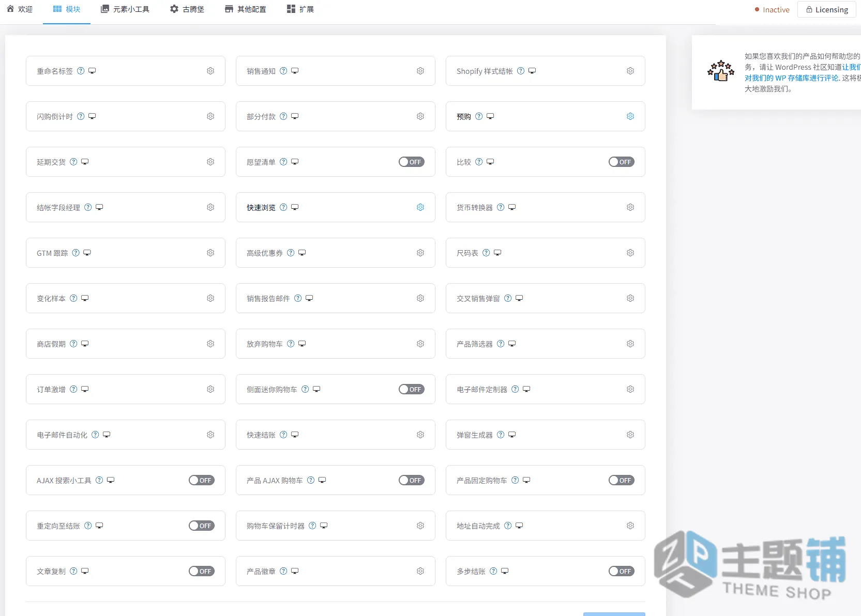Open settings gear for 快速结账
Image resolution: width=861 pixels, height=616 pixels.
pyautogui.click(x=420, y=435)
